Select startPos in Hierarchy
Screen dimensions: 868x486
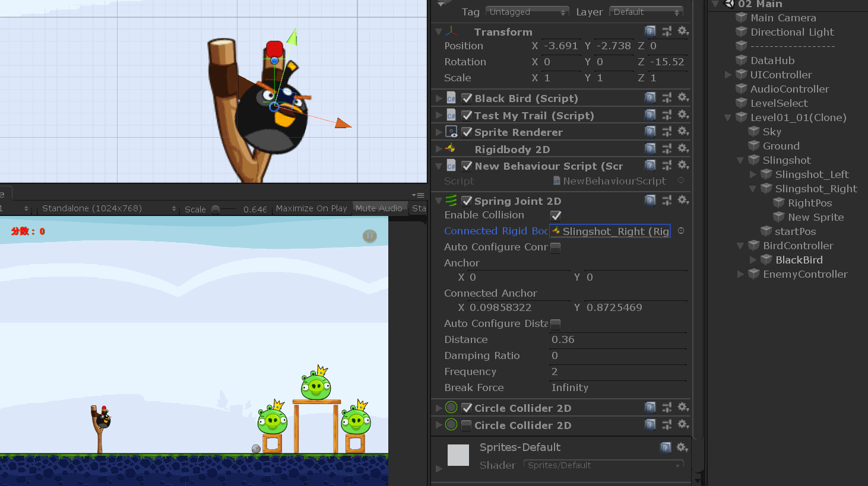[795, 231]
